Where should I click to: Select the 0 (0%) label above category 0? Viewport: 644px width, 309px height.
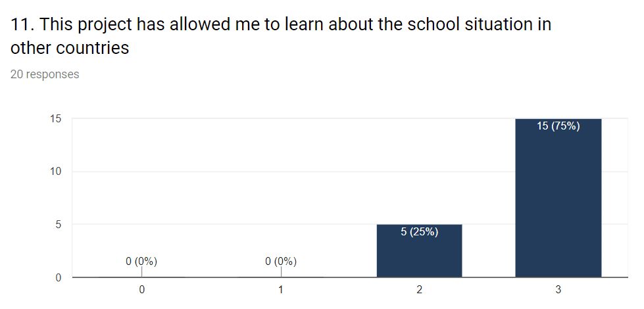[x=141, y=262]
